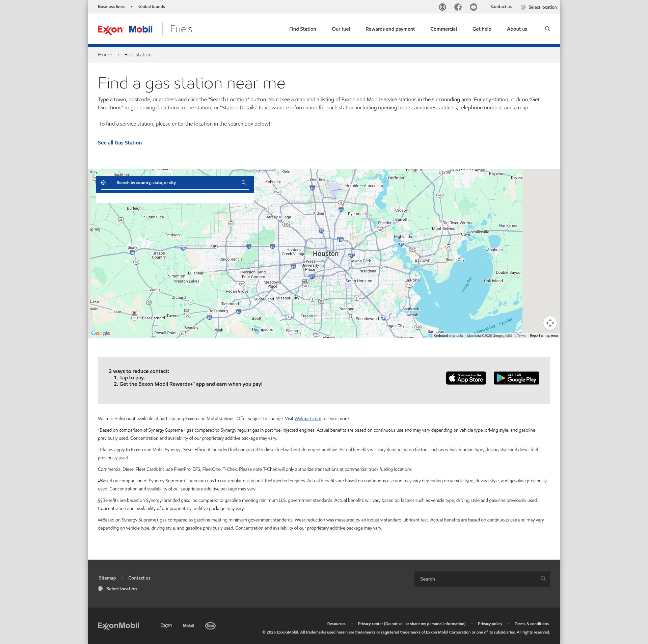The image size is (648, 644).
Task: Click Contact us in top bar
Action: click(x=501, y=6)
